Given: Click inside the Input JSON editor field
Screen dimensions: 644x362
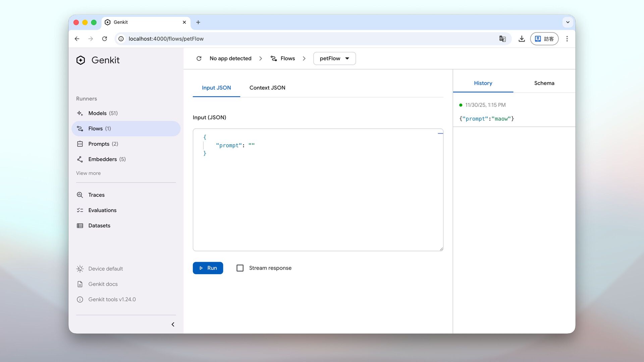Looking at the screenshot, I should coord(318,194).
